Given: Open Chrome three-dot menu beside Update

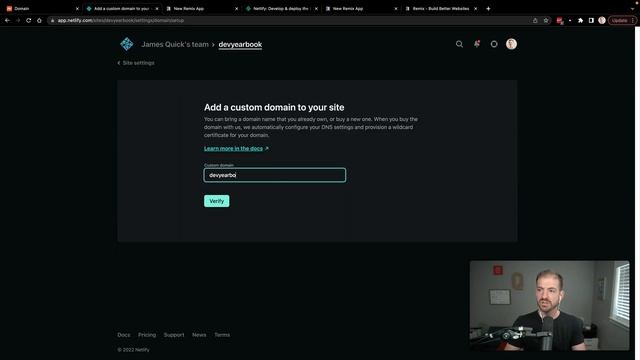Looking at the screenshot, I should [x=633, y=20].
